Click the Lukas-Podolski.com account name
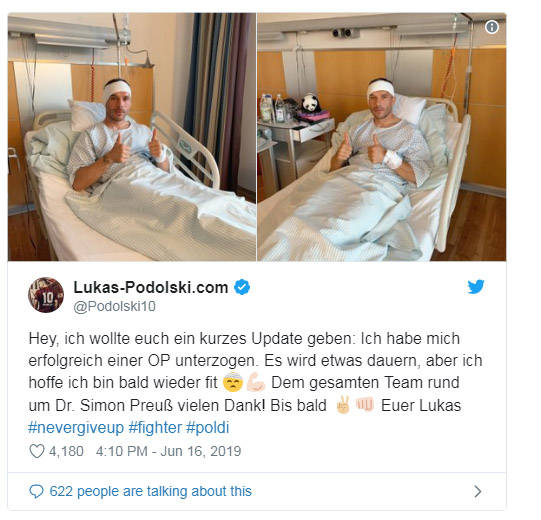The image size is (541, 520). pos(151,287)
